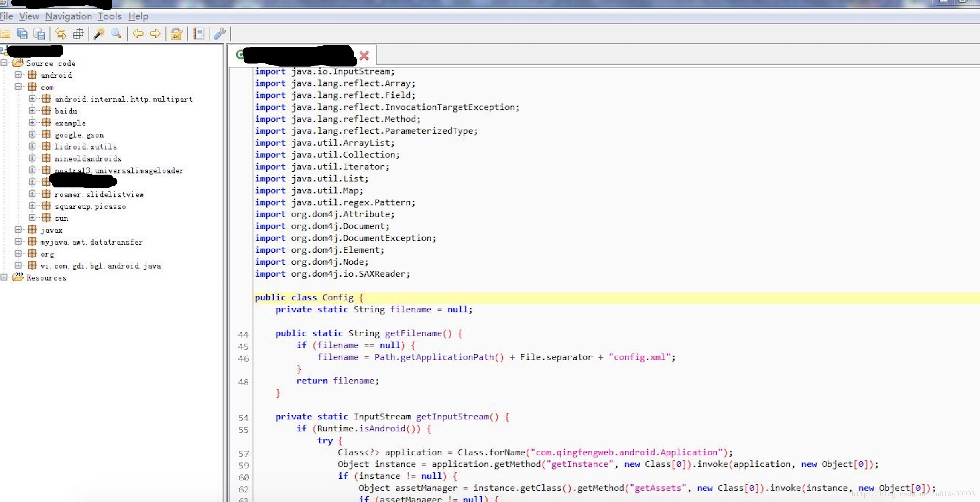
Task: Open preferences with wrench icon
Action: pos(220,34)
